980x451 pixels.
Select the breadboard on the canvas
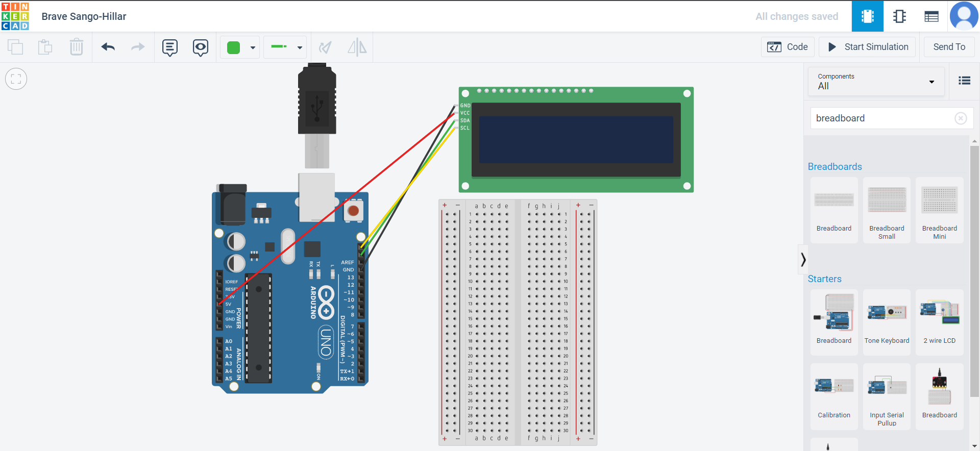point(518,322)
